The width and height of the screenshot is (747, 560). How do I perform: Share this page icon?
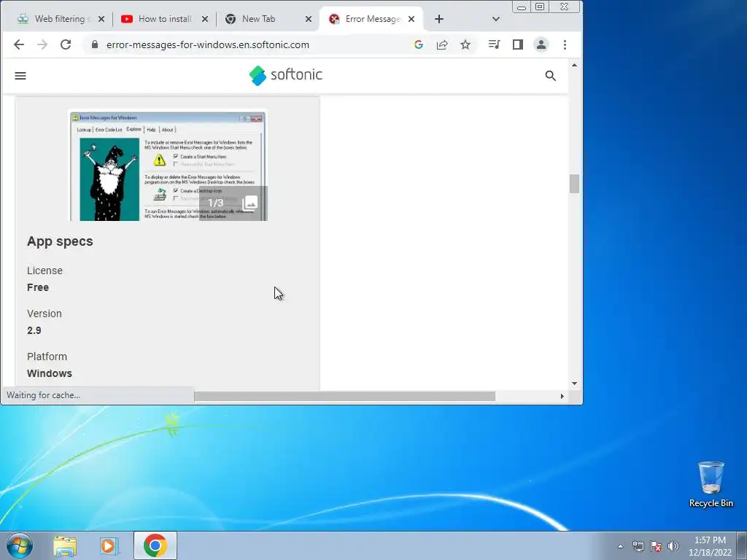[x=442, y=44]
